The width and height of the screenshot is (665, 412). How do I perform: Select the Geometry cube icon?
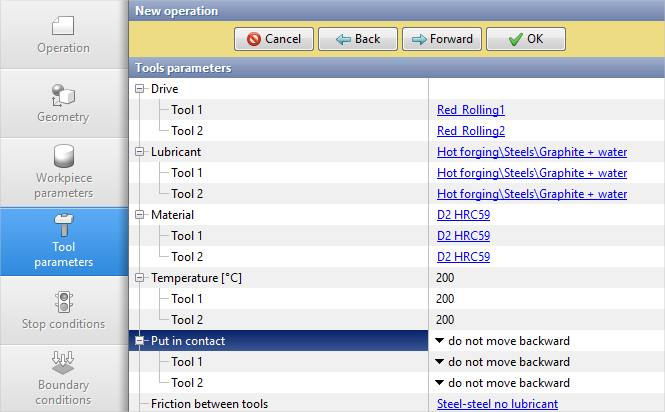pyautogui.click(x=64, y=95)
